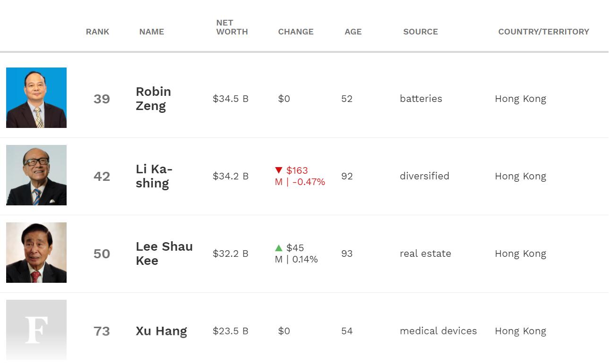Open Lee Shau Kee's profile photo
Image resolution: width=609 pixels, height=364 pixels.
point(36,253)
